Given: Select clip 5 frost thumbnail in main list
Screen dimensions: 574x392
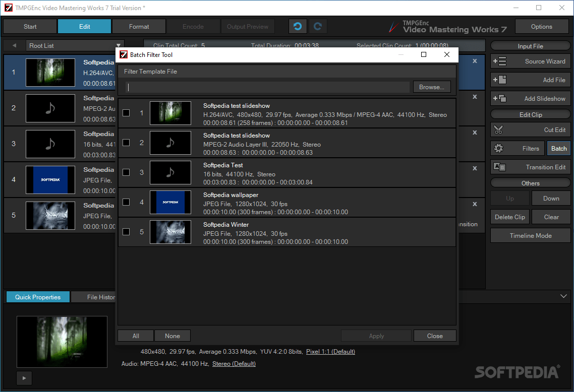Looking at the screenshot, I should tap(50, 215).
